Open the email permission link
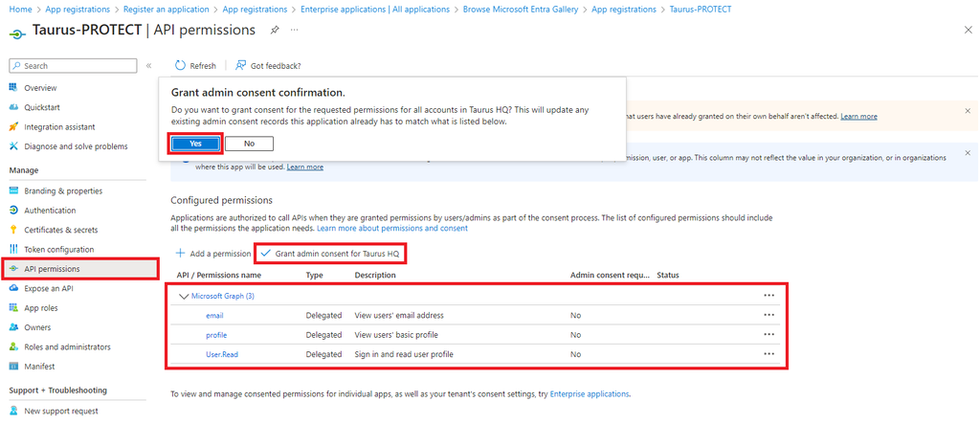Image resolution: width=980 pixels, height=424 pixels. [x=214, y=315]
